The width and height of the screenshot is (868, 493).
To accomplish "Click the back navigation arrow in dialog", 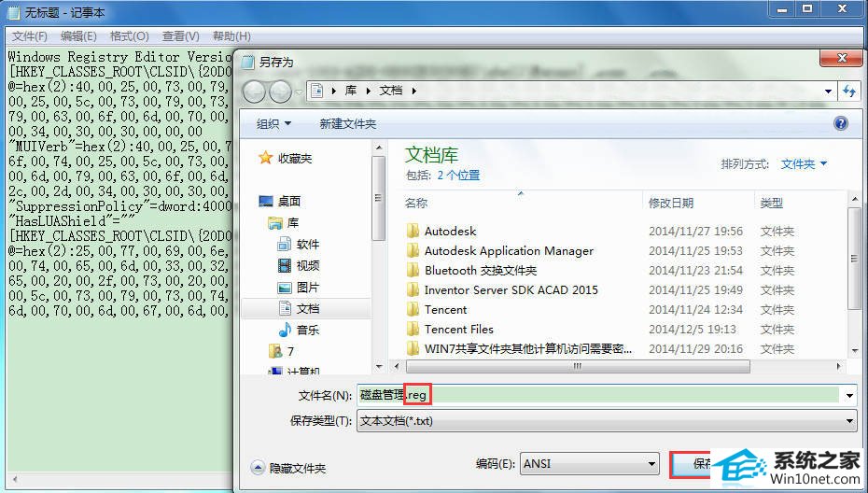I will (254, 92).
